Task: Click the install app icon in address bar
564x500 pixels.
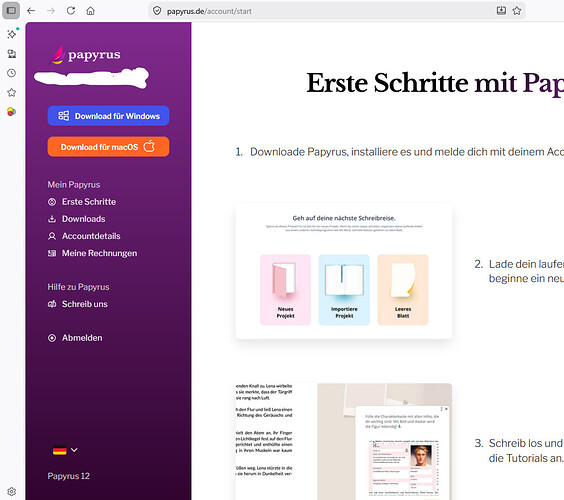Action: pos(501,11)
